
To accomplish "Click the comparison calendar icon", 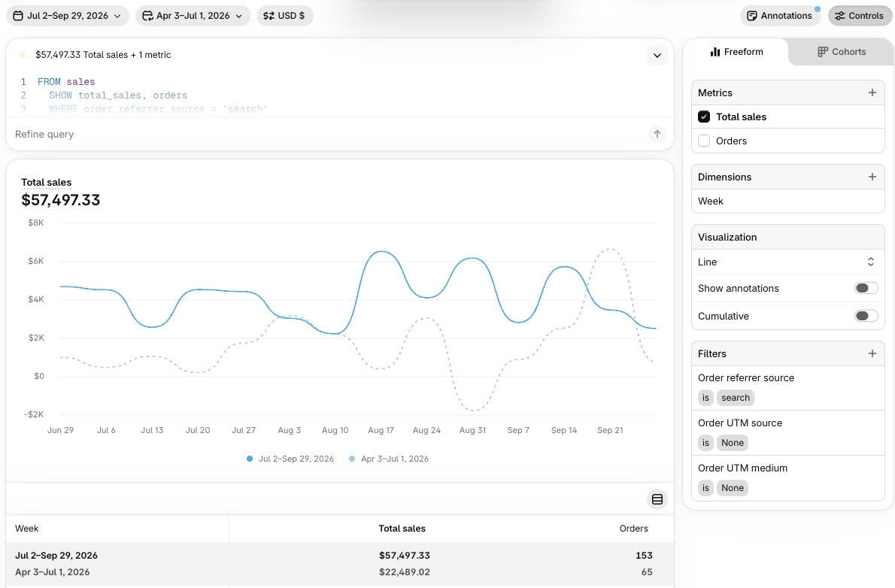I will pos(147,16).
